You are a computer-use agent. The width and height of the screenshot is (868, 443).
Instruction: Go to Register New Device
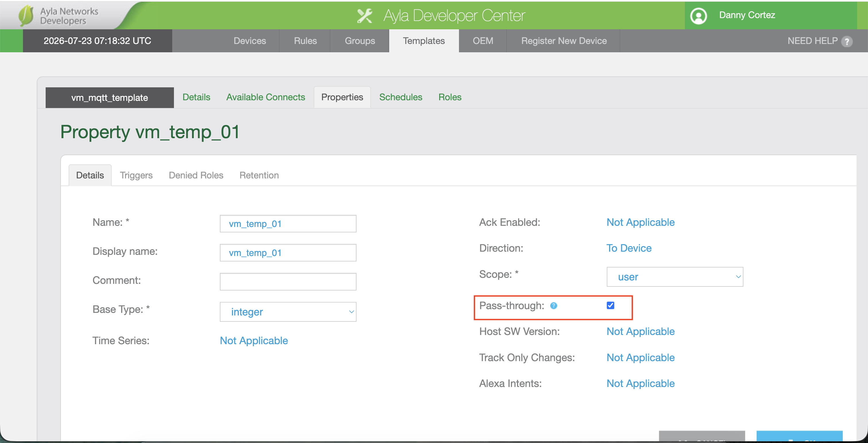click(564, 41)
